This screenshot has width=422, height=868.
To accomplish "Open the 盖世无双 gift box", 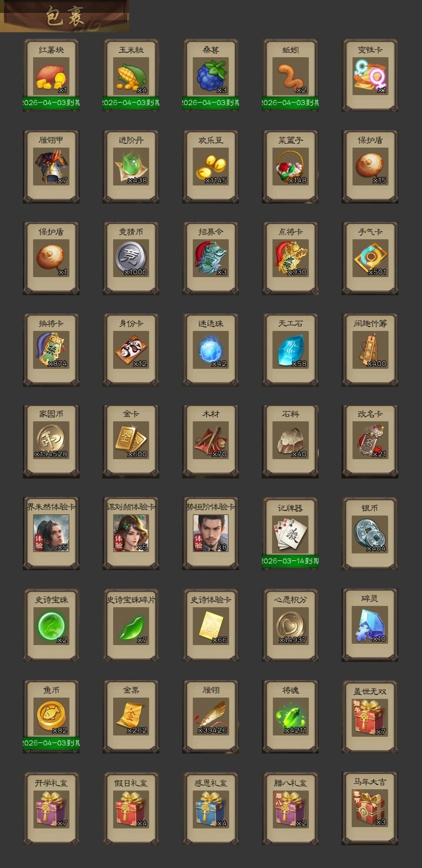I will click(x=370, y=717).
